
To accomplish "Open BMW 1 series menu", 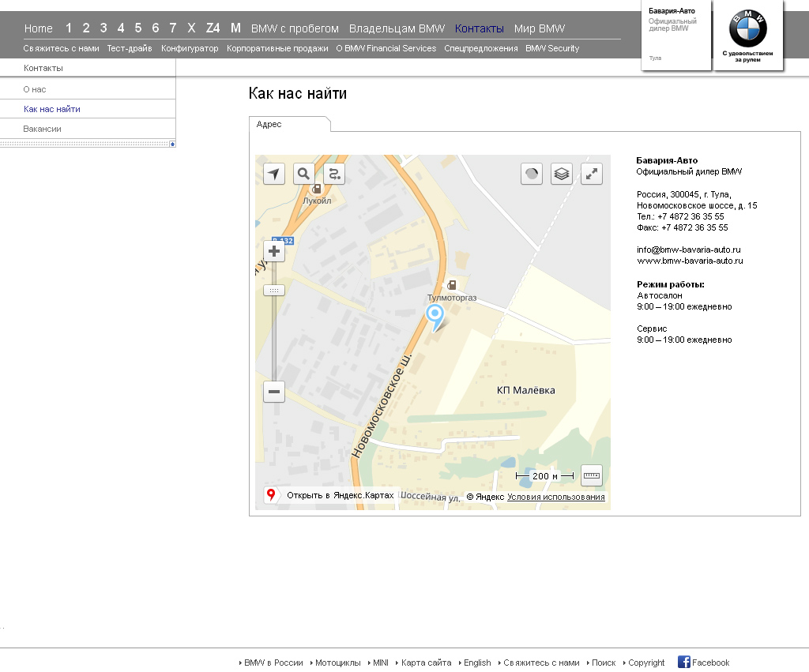I will (69, 28).
